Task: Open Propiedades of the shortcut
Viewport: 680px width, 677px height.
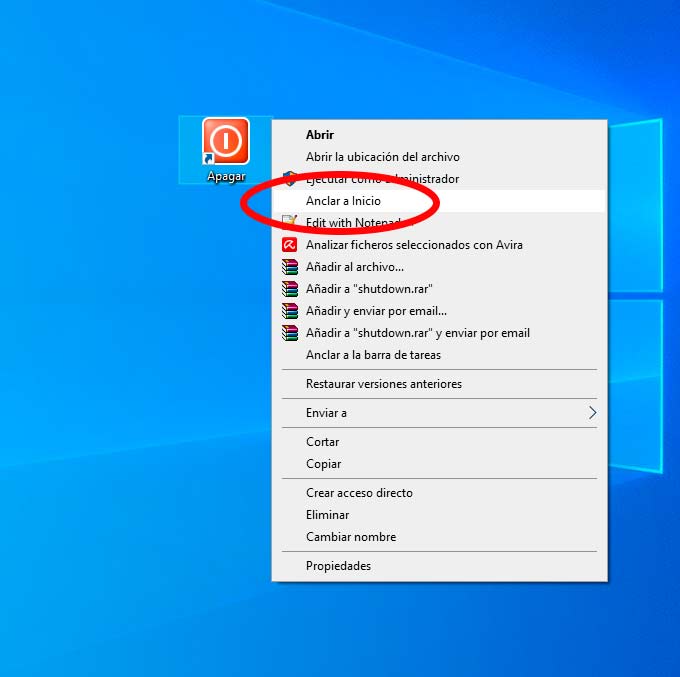Action: [x=439, y=566]
